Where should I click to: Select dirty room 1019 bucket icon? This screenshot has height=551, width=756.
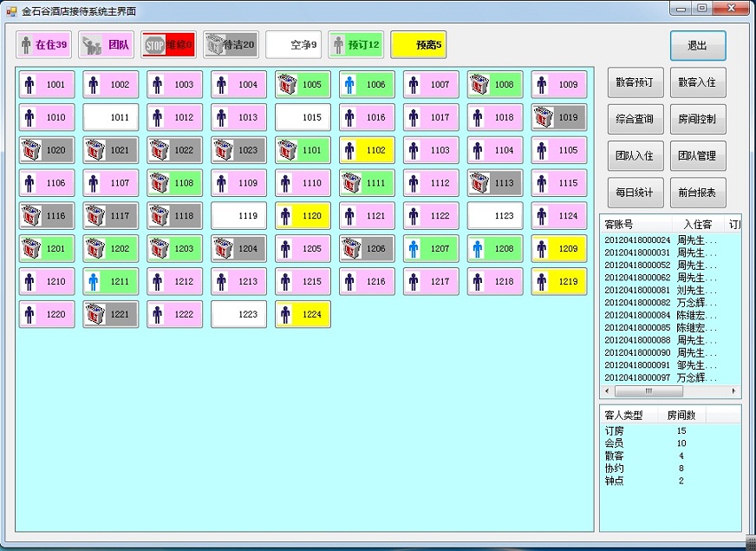pyautogui.click(x=544, y=117)
